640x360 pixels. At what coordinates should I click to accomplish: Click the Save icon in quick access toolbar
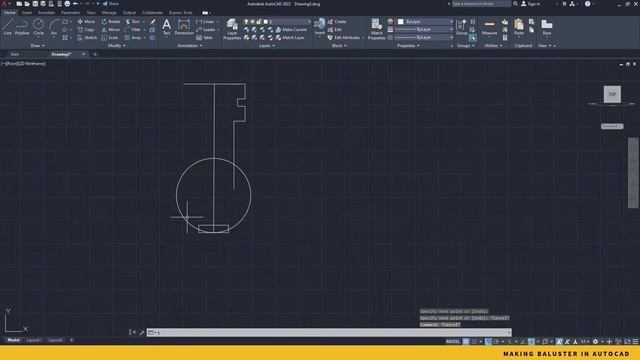click(x=35, y=4)
